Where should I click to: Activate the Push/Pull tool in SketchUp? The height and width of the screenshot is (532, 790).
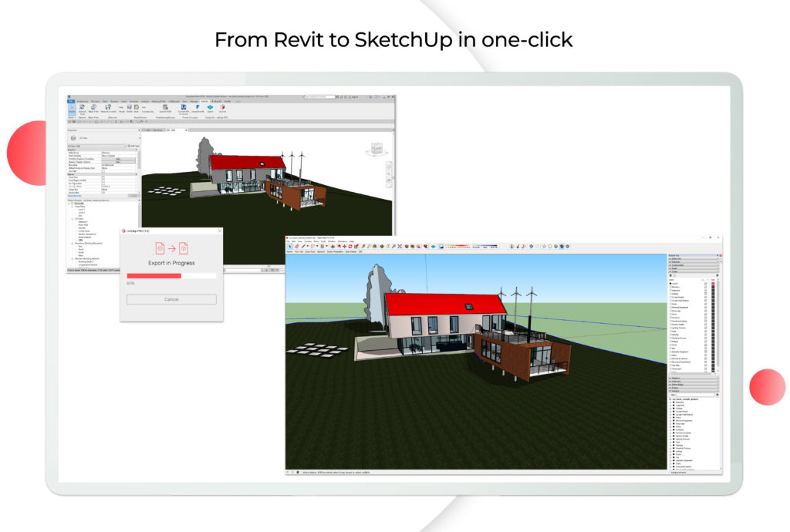coord(333,246)
